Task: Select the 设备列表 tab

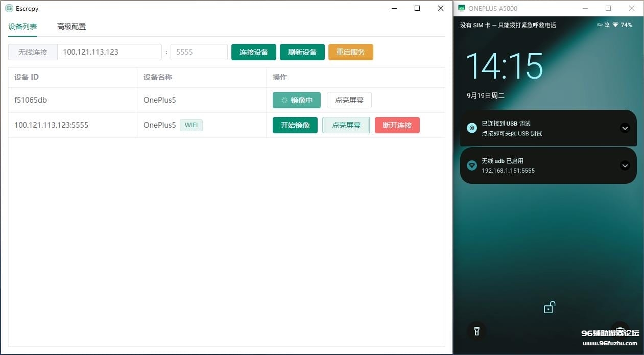Action: 22,27
